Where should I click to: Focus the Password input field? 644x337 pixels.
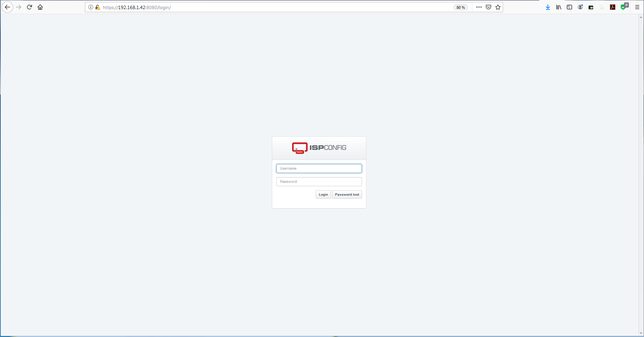point(319,181)
